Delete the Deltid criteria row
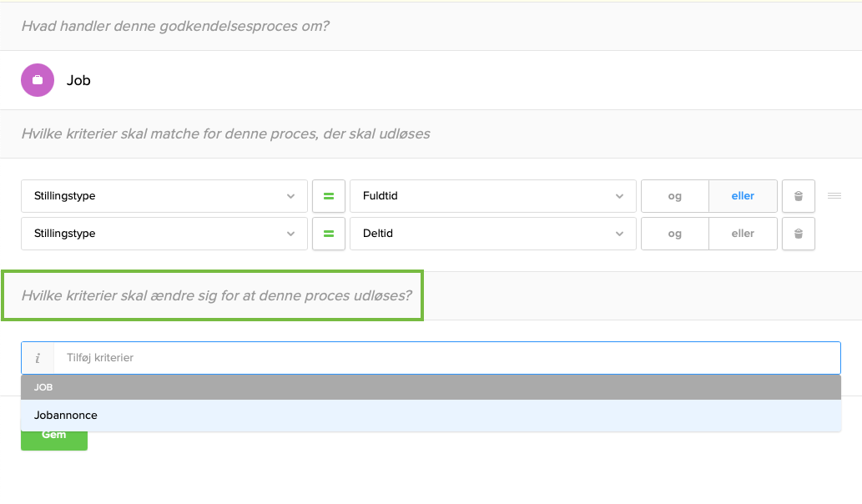 coord(799,234)
